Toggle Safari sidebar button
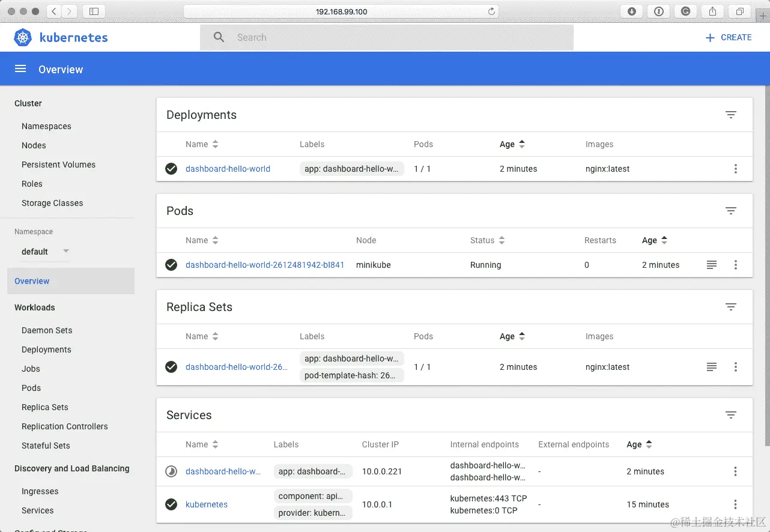Viewport: 770px width, 532px height. [94, 11]
